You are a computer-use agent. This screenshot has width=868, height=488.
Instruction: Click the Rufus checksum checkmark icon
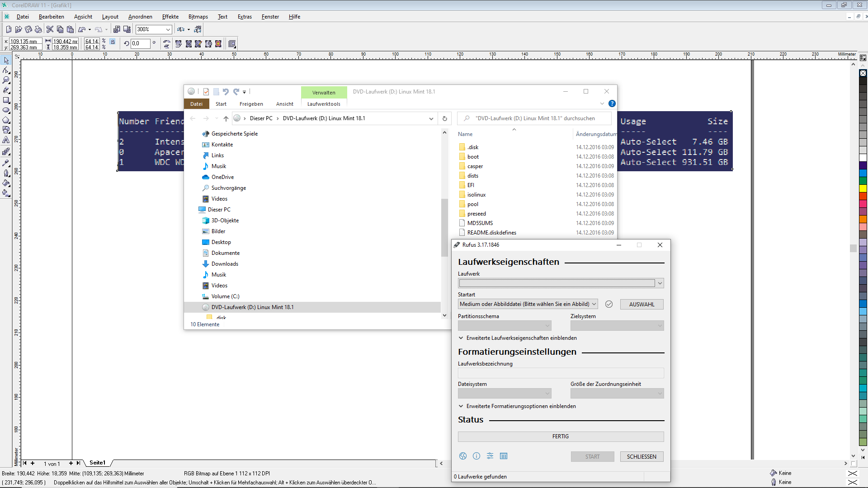coord(609,304)
